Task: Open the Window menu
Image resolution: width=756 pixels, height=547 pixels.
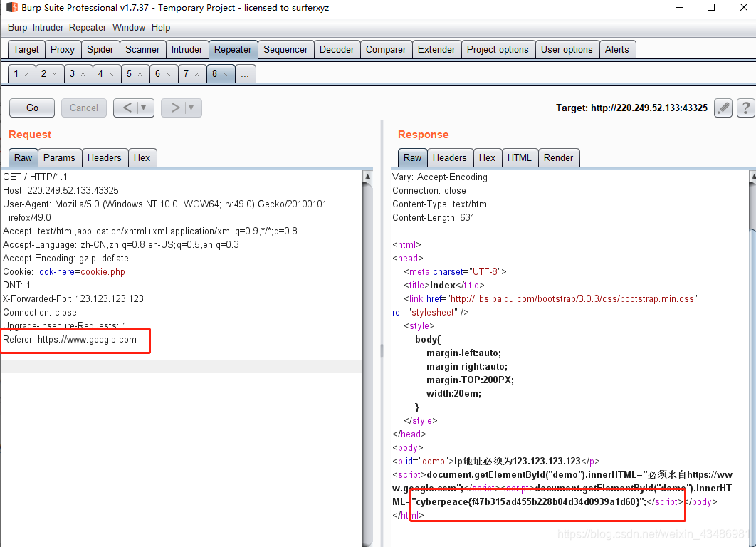Action: (x=129, y=28)
